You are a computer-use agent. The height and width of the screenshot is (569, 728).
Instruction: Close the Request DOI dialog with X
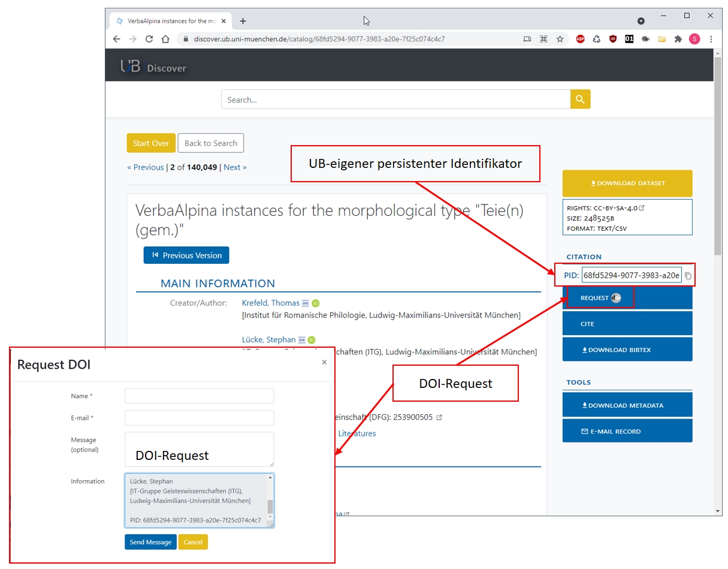[324, 362]
